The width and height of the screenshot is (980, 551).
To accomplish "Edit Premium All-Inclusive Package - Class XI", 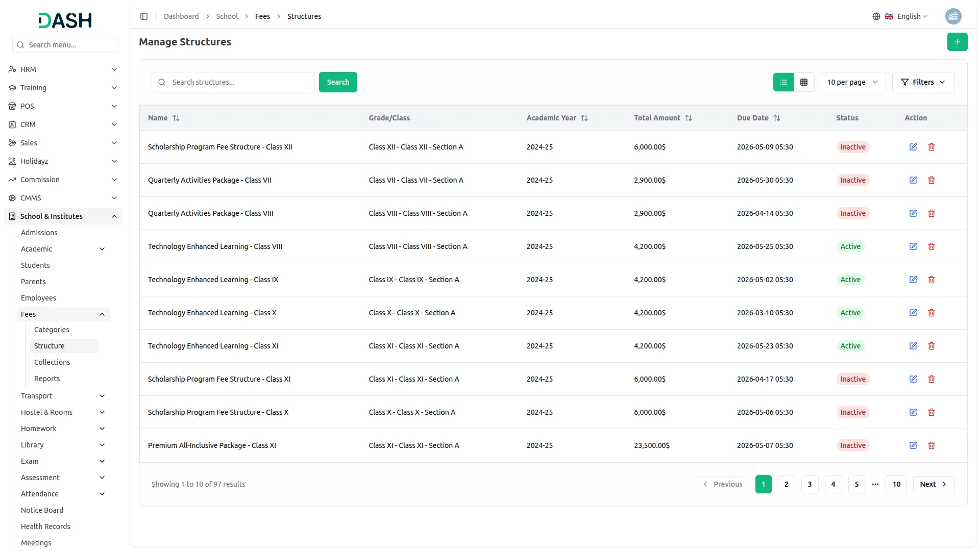I will click(913, 445).
